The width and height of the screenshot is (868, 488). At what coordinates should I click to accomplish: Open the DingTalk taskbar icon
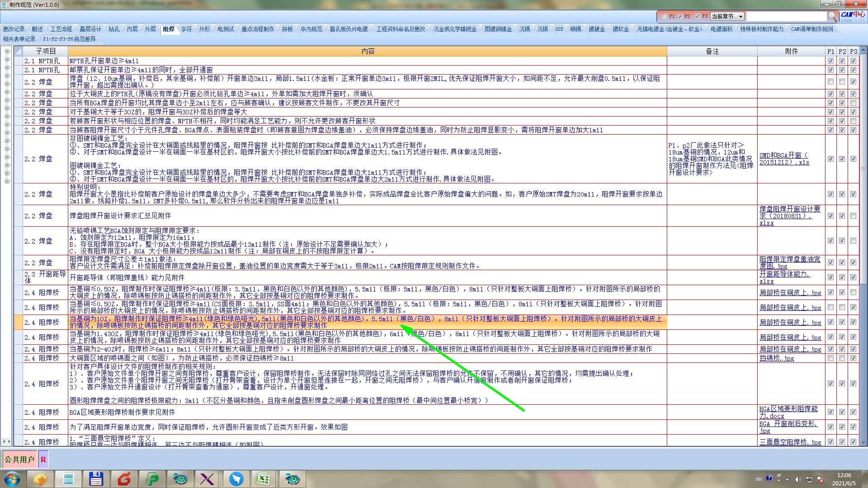pos(236,479)
